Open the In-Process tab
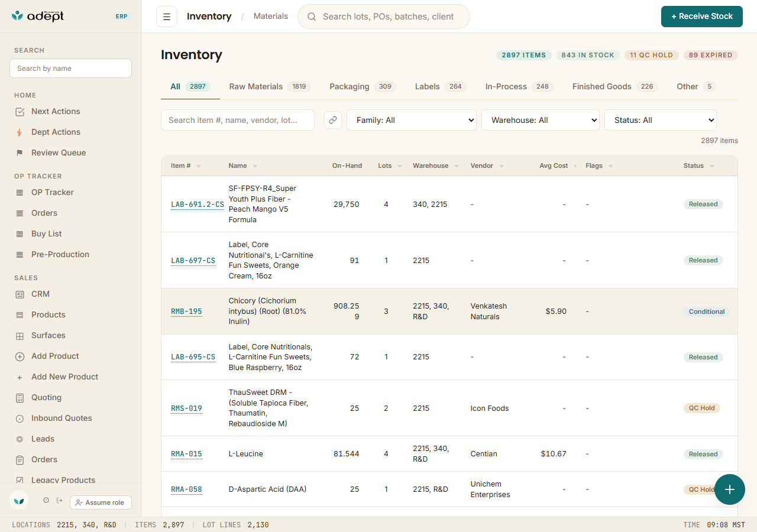The width and height of the screenshot is (757, 532). point(519,87)
